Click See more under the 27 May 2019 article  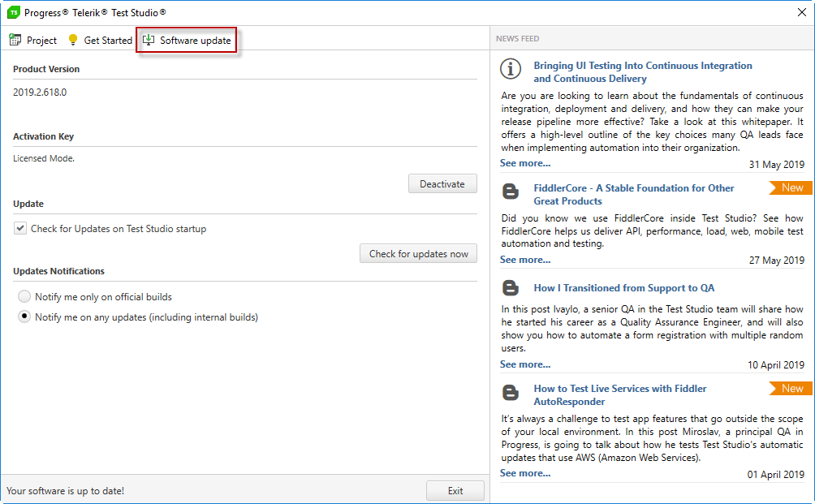click(x=525, y=259)
